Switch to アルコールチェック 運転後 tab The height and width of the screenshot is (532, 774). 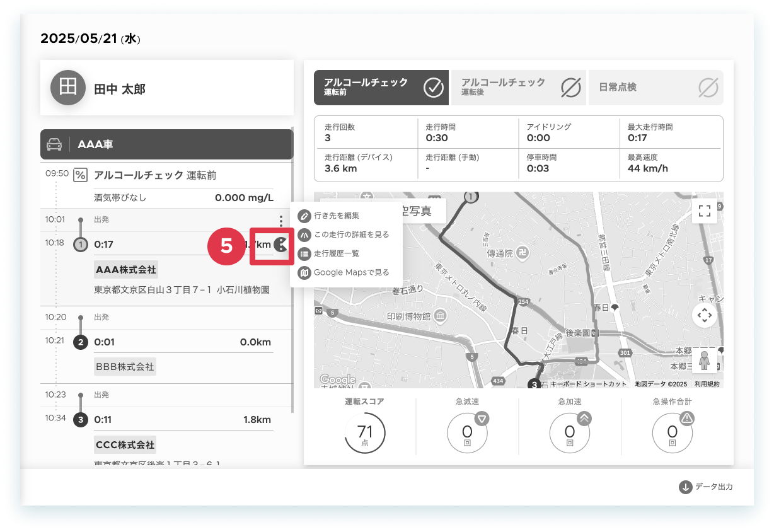(519, 87)
